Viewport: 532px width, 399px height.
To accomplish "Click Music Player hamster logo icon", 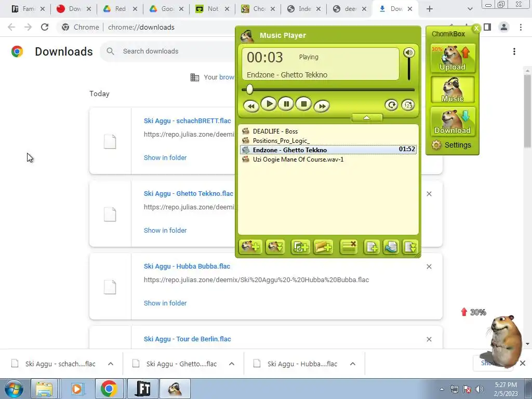I will click(247, 36).
